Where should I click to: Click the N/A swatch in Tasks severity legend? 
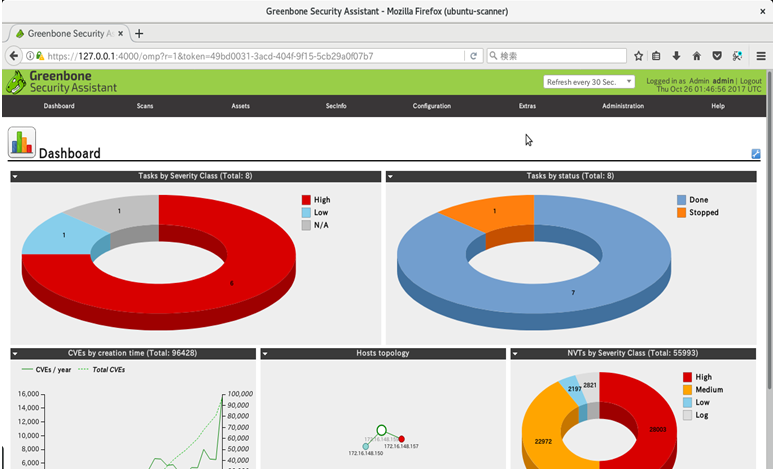(x=306, y=225)
